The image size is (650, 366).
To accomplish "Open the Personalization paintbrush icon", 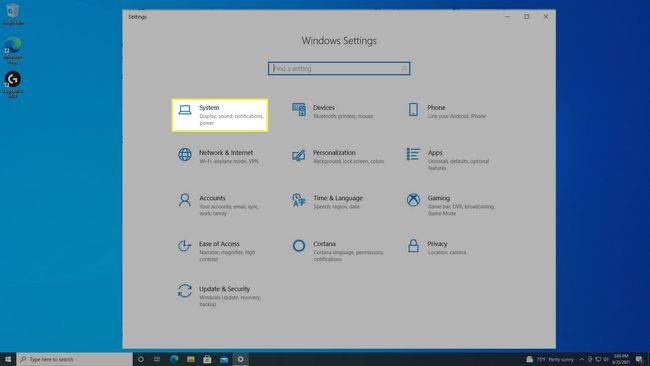I will [298, 155].
